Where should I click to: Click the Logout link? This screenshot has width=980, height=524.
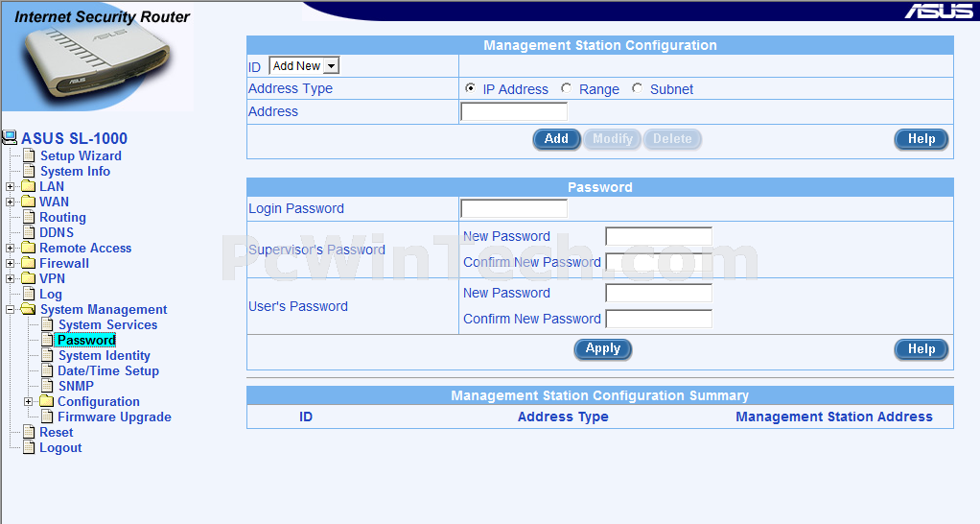tap(60, 448)
